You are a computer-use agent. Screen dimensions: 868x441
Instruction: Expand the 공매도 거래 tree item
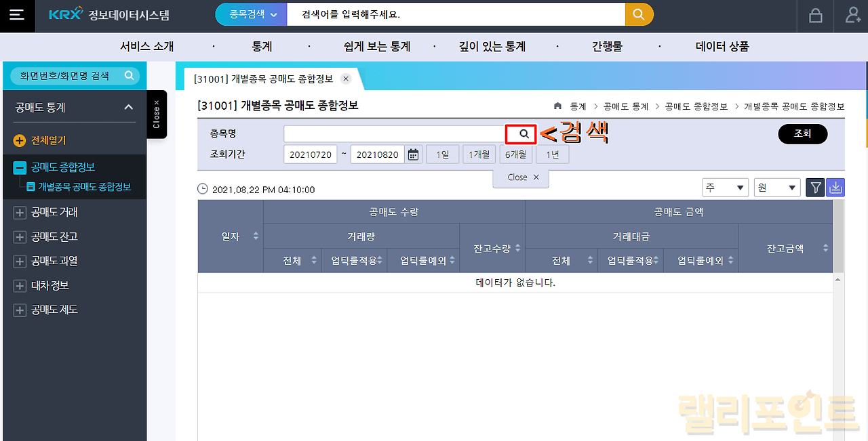point(20,213)
